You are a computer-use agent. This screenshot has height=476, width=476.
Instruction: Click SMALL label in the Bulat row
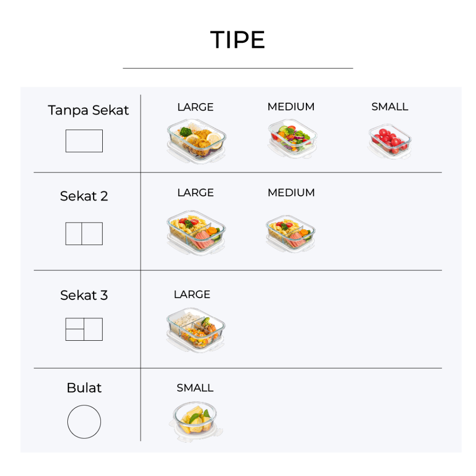(x=195, y=388)
